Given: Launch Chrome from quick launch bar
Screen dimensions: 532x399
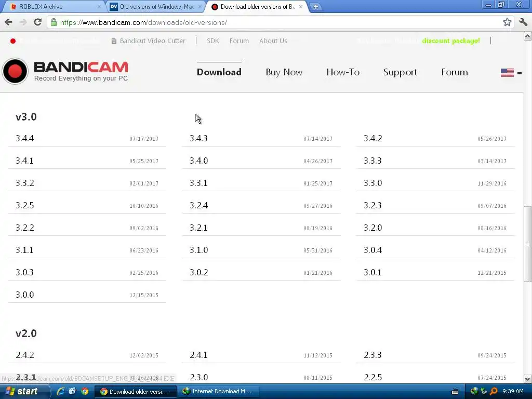Looking at the screenshot, I should 85,391.
